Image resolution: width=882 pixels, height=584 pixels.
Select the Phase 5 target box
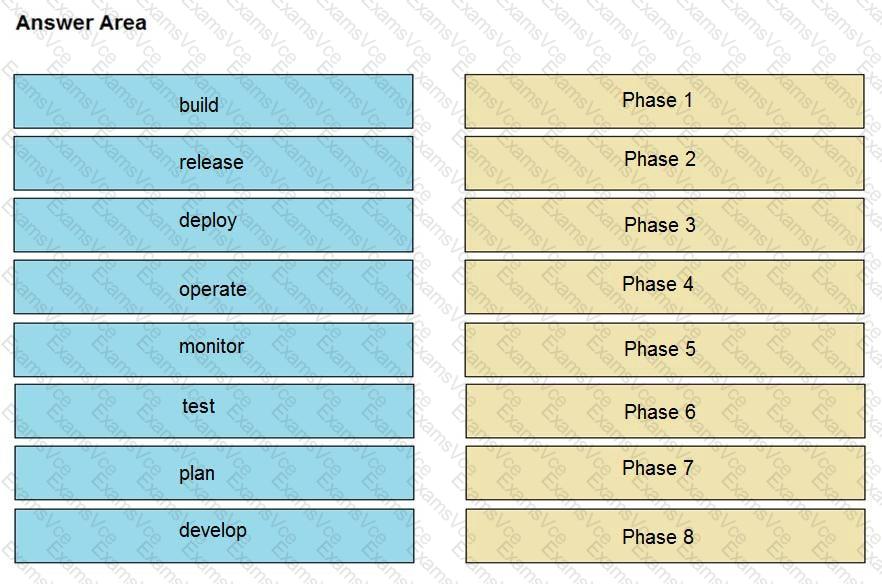tap(664, 350)
